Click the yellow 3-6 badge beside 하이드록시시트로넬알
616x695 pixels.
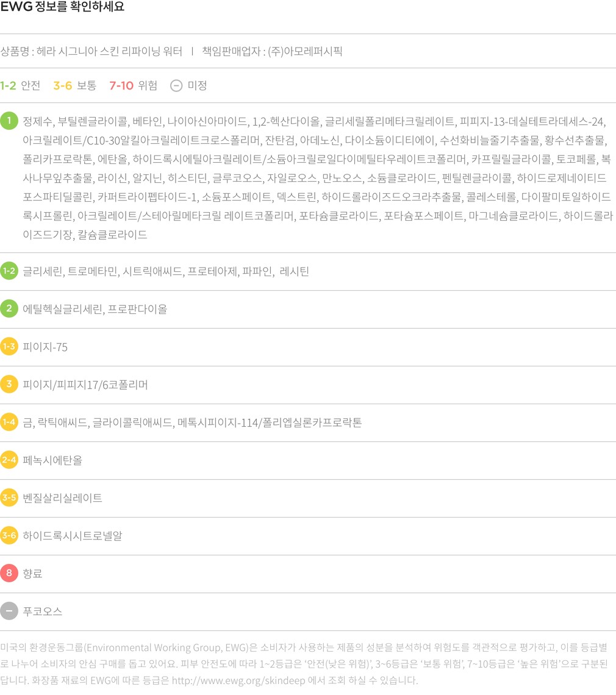[9, 535]
